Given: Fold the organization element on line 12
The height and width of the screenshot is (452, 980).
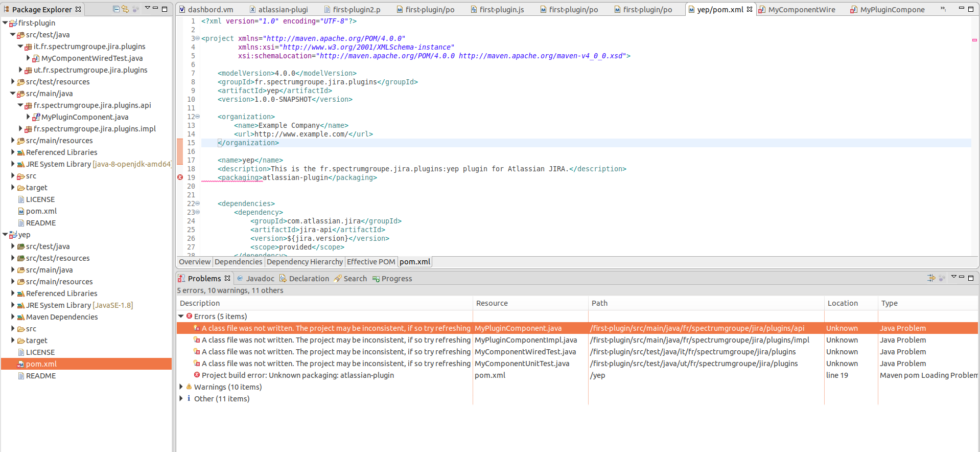Looking at the screenshot, I should [198, 117].
